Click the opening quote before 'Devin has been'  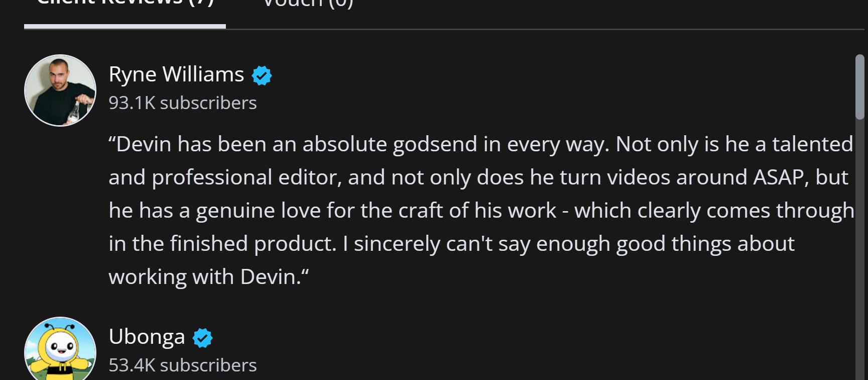click(x=112, y=144)
